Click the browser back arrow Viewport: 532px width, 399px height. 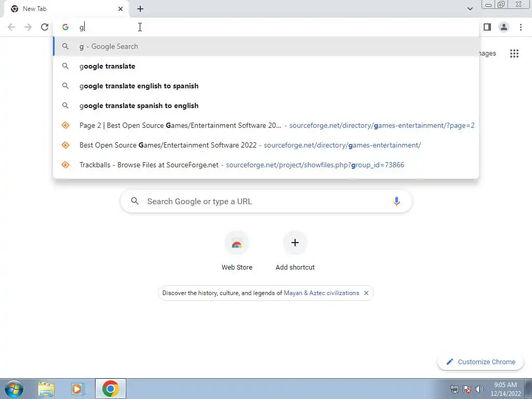[11, 27]
